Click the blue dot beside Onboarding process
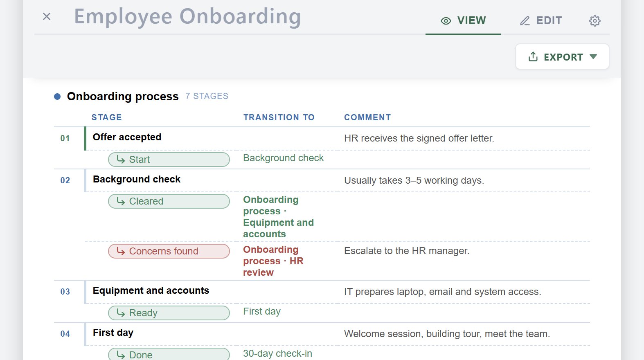Viewport: 644px width, 360px height. (57, 97)
